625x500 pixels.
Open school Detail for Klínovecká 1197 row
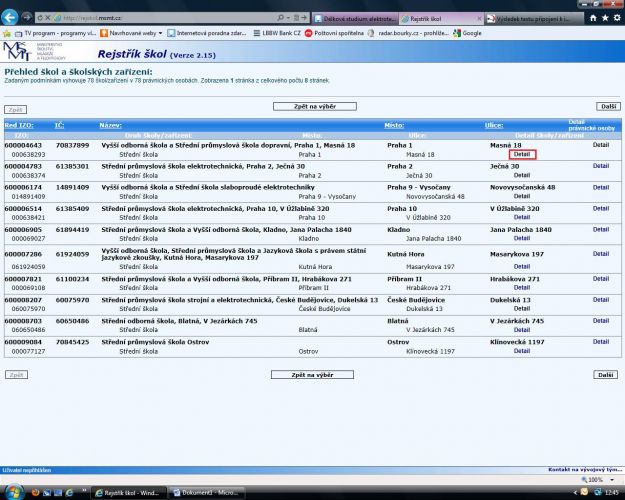(x=522, y=351)
